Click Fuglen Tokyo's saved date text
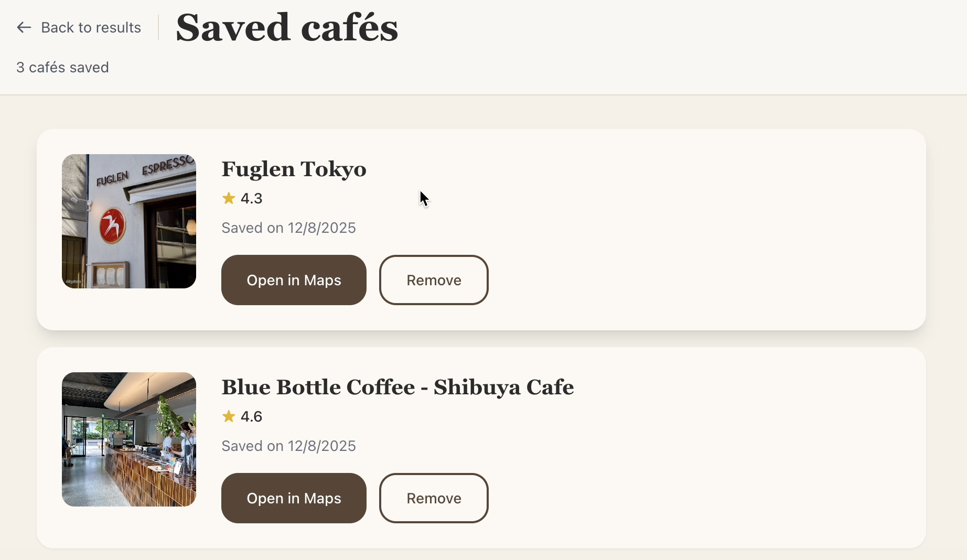Image resolution: width=967 pixels, height=560 pixels. [288, 228]
